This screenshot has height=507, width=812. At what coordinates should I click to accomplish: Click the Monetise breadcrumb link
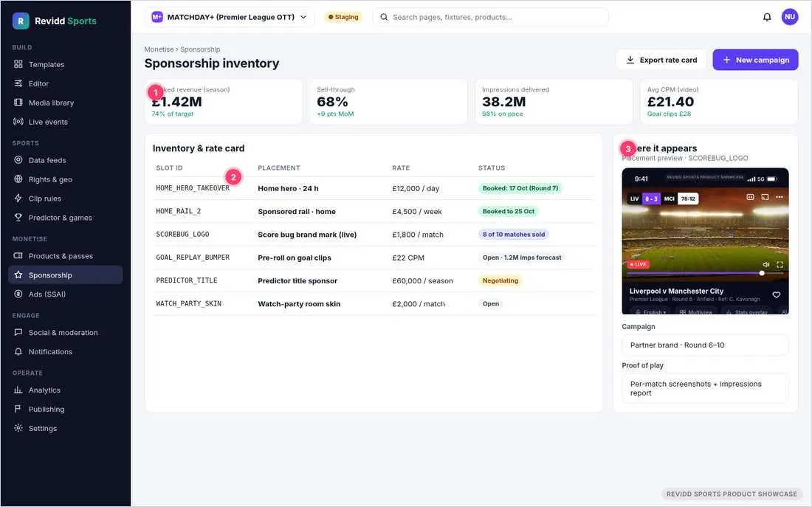pos(159,49)
